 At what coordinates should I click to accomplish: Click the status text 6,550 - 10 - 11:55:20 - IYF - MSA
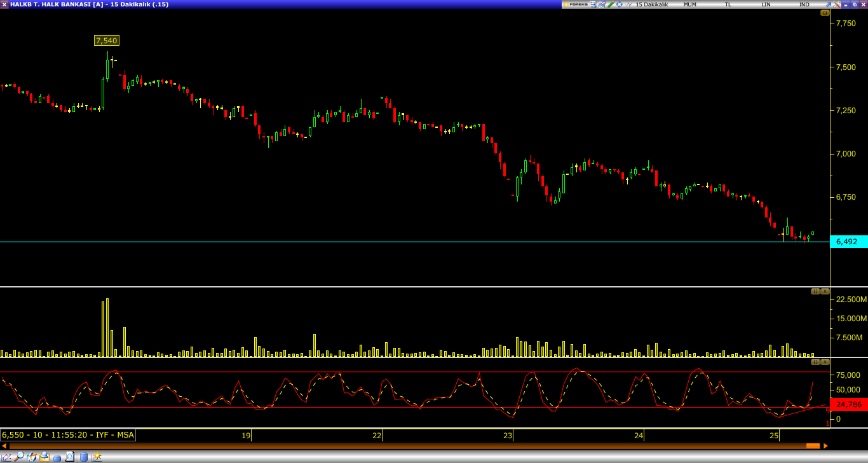pyautogui.click(x=68, y=435)
